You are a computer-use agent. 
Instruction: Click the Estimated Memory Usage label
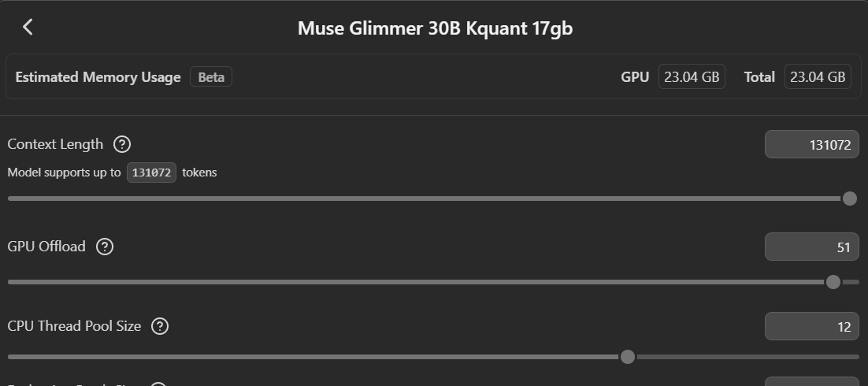pyautogui.click(x=98, y=77)
